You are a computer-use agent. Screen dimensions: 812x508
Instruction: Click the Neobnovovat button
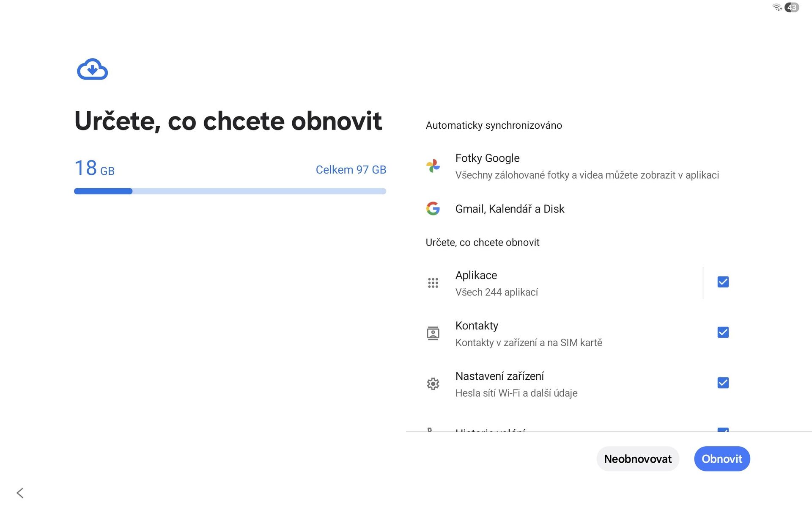tap(637, 459)
